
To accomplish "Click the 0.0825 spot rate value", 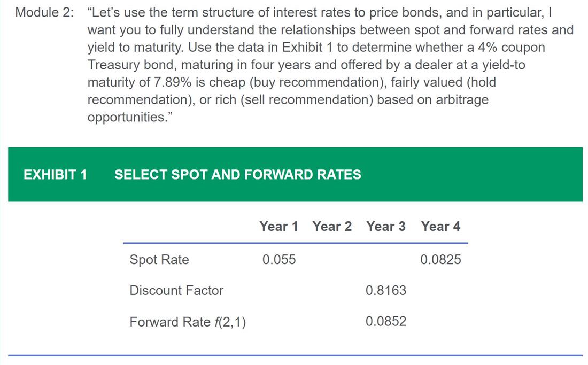I will point(440,259).
